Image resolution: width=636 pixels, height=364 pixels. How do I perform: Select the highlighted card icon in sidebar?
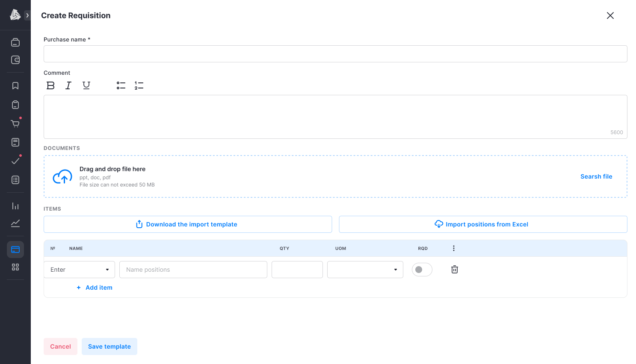[x=15, y=250]
